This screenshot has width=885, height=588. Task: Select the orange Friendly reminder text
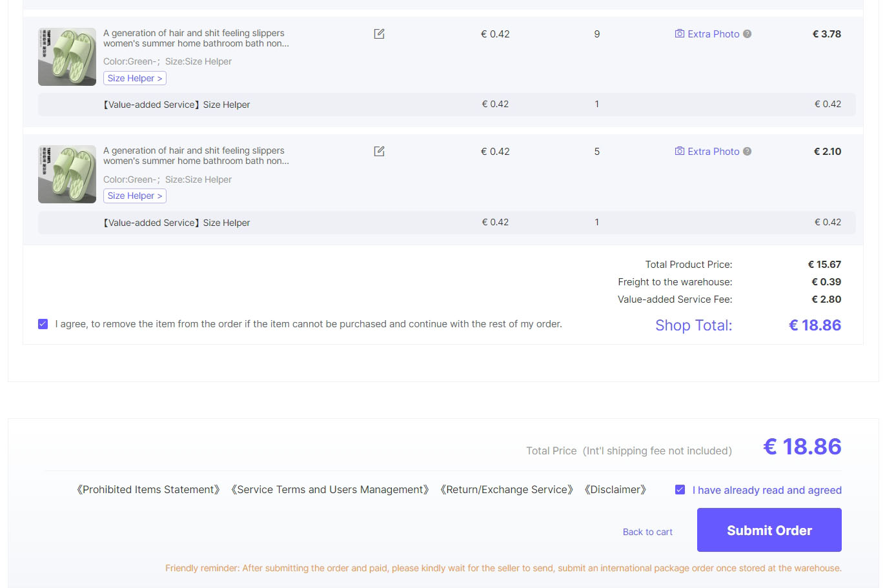click(x=504, y=568)
